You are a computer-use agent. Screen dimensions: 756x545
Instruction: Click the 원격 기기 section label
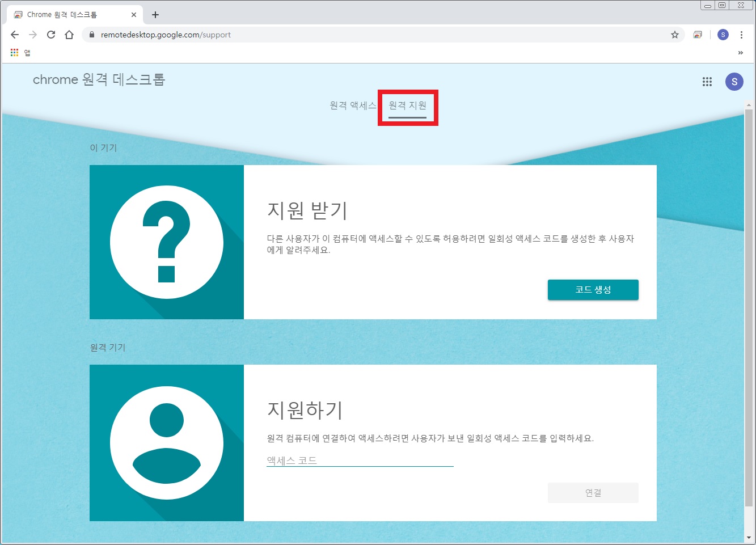pos(108,348)
